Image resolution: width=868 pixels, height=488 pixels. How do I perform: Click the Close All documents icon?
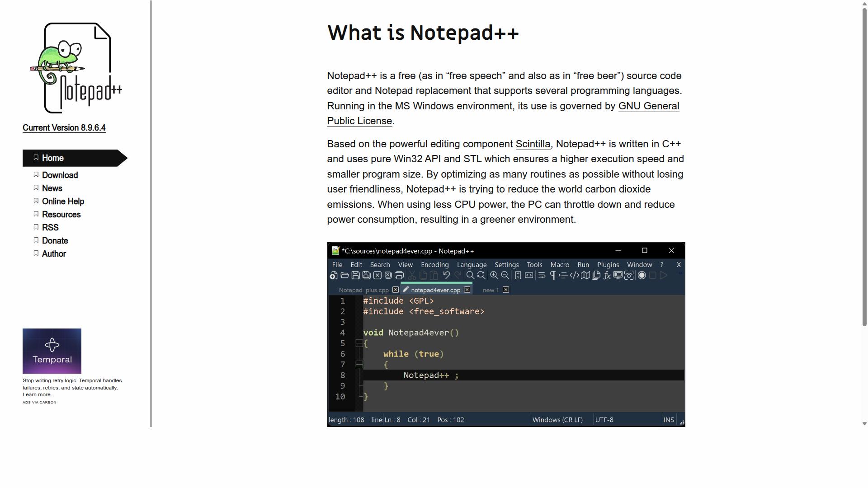pyautogui.click(x=388, y=275)
